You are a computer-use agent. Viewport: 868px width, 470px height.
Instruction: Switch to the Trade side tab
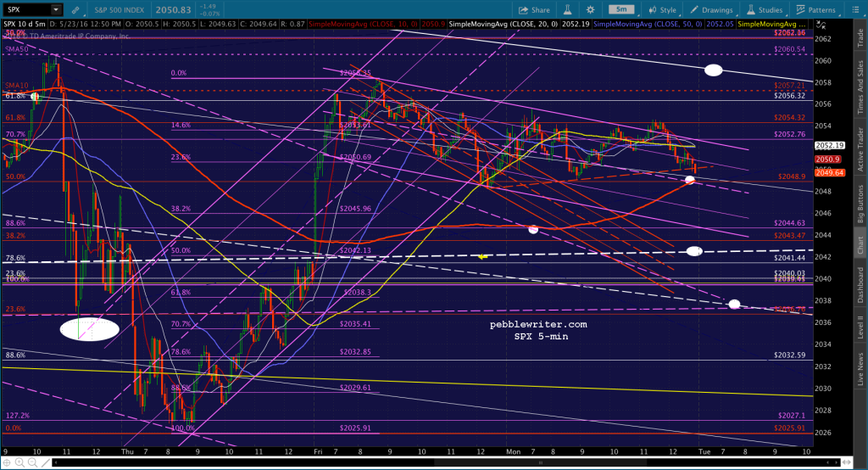tap(860, 37)
